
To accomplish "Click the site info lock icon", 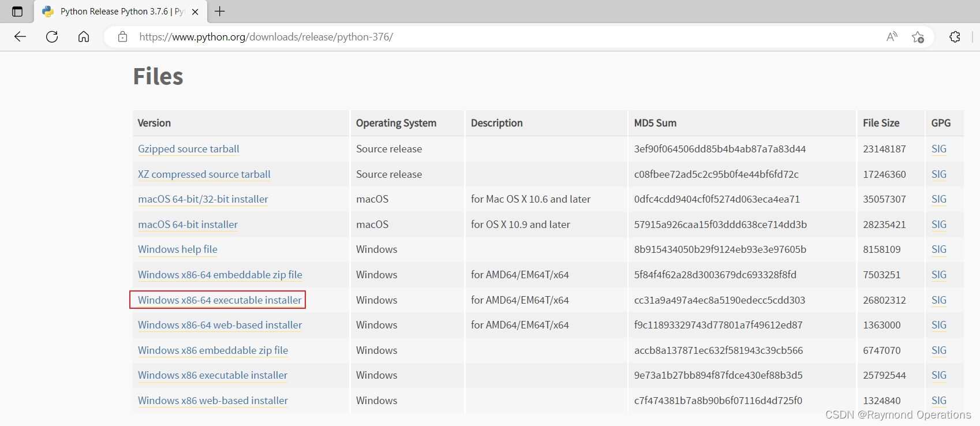I will 122,37.
